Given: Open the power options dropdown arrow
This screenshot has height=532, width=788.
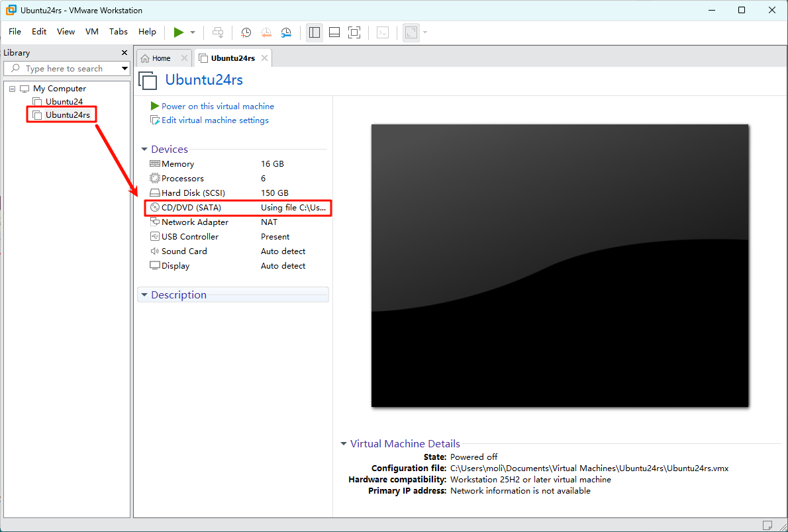Looking at the screenshot, I should (193, 32).
